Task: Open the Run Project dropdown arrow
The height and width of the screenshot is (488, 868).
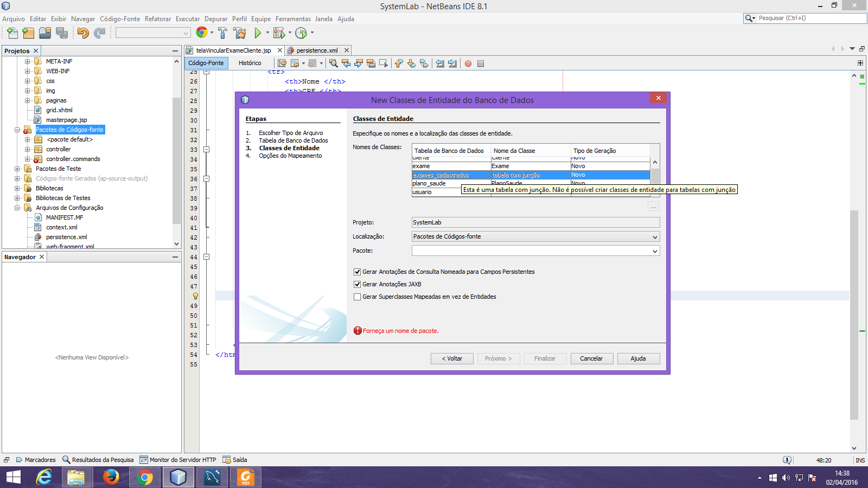Action: coord(267,33)
